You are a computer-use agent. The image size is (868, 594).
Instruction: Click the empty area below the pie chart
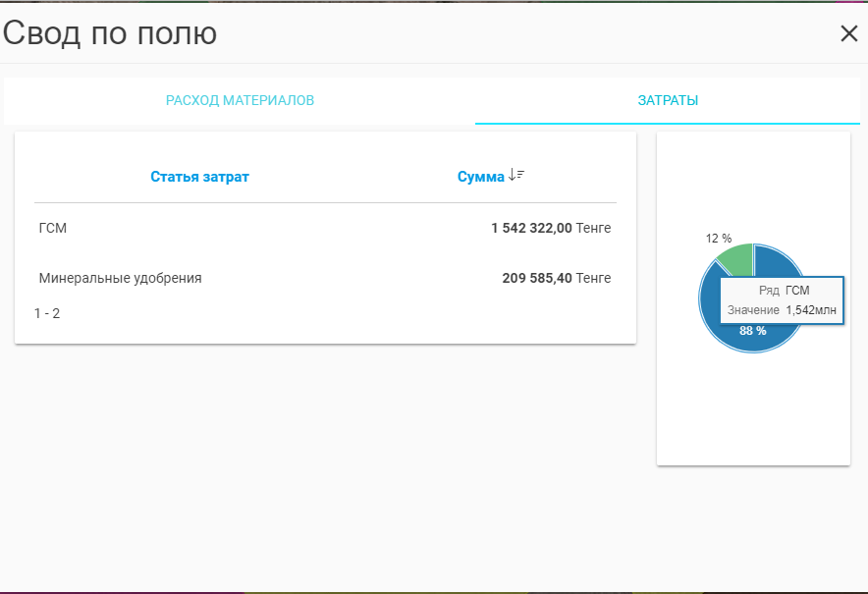pyautogui.click(x=753, y=412)
